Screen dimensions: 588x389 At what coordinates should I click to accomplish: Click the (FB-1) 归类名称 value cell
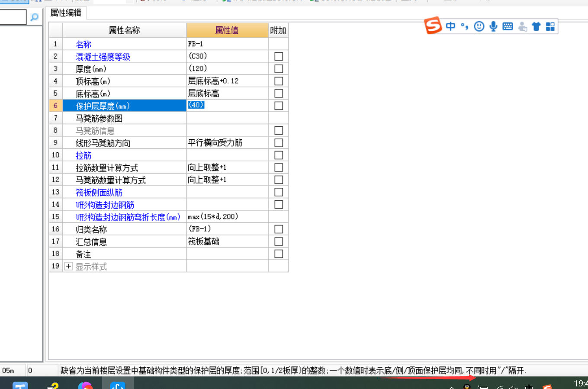pos(227,229)
